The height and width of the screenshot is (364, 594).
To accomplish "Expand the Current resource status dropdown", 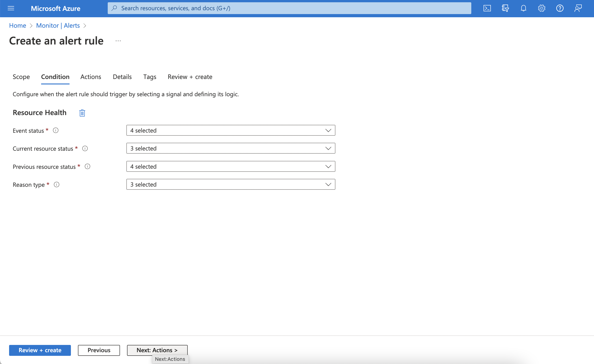I will coord(230,148).
